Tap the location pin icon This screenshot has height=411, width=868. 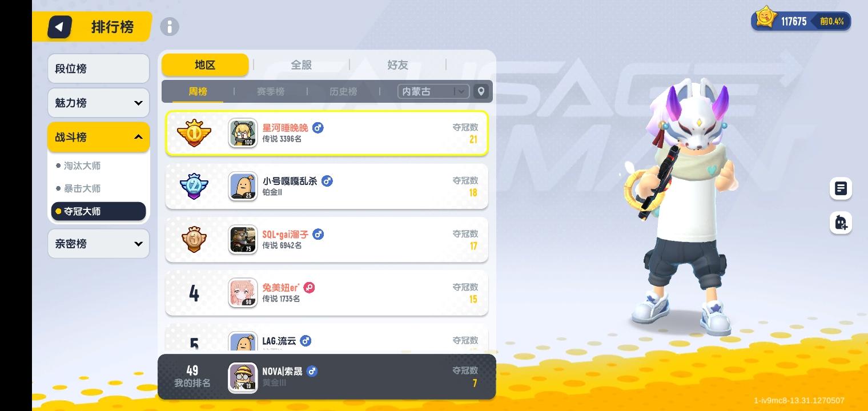coord(481,91)
